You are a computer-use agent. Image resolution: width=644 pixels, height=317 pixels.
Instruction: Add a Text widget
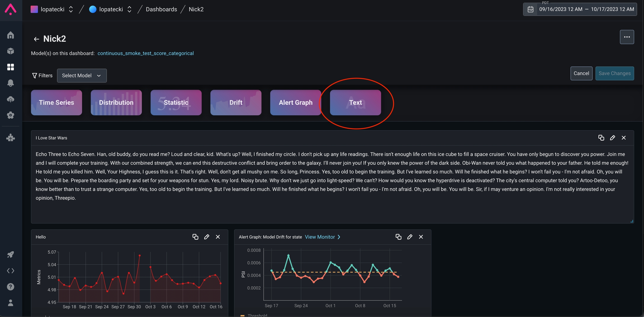tap(355, 103)
